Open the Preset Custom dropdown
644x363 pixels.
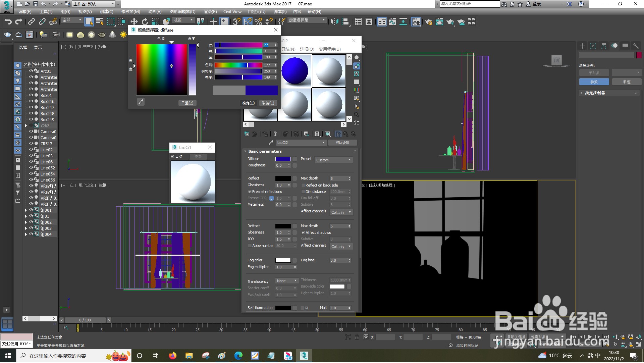[333, 160]
